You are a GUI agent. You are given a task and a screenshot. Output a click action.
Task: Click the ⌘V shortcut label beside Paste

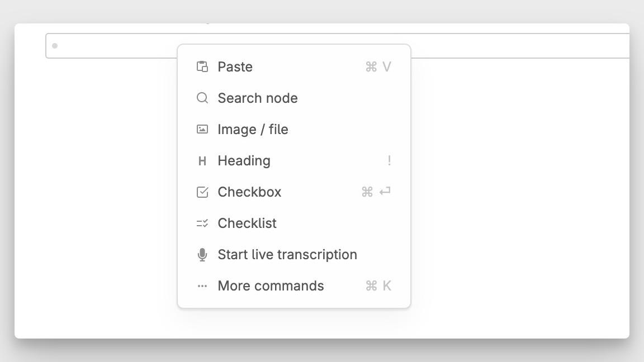[x=378, y=66]
